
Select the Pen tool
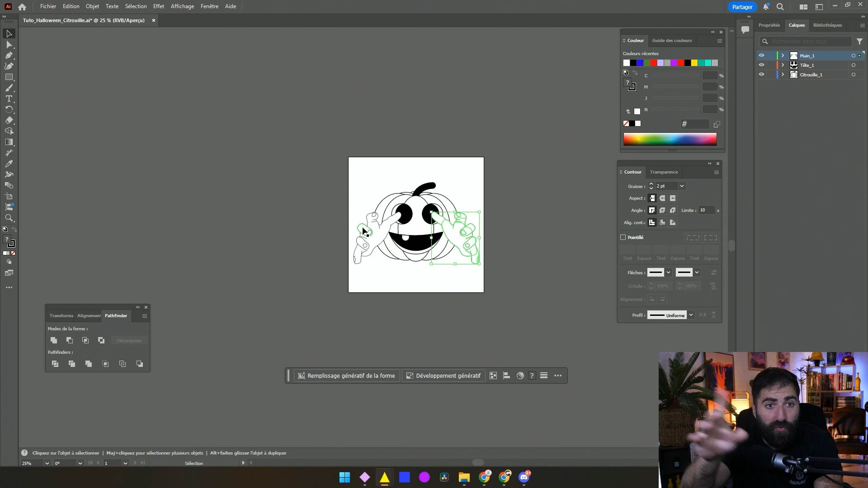[9, 55]
